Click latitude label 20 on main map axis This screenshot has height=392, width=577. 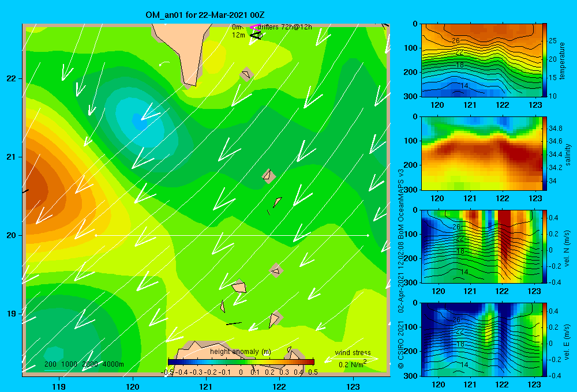[11, 235]
